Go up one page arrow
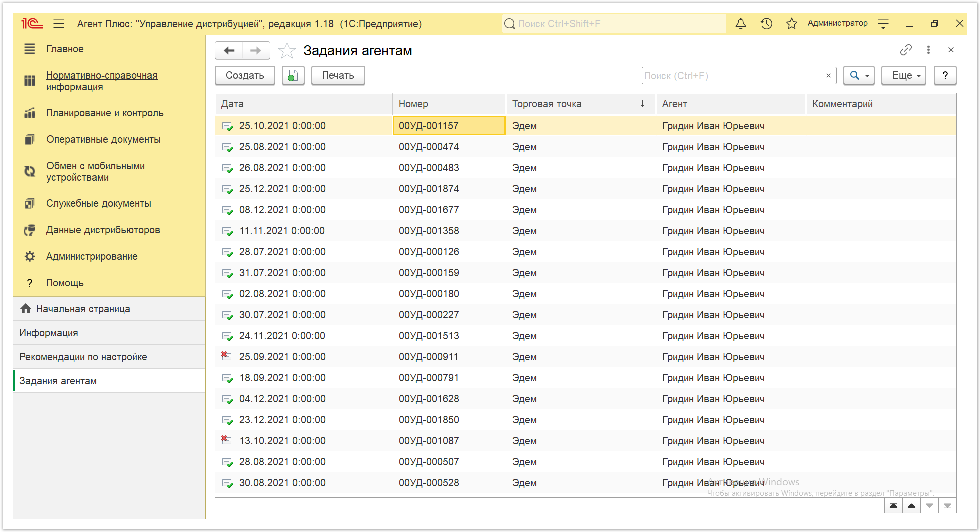This screenshot has width=980, height=532. point(911,506)
